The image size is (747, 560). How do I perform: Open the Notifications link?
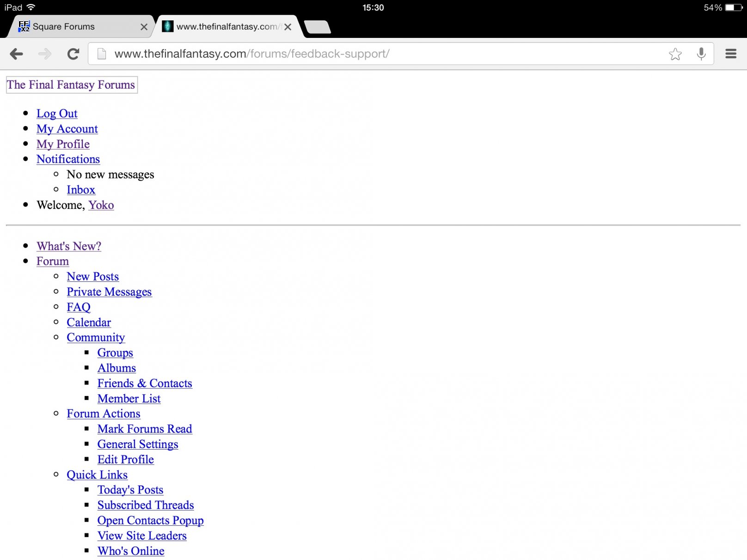pyautogui.click(x=68, y=159)
